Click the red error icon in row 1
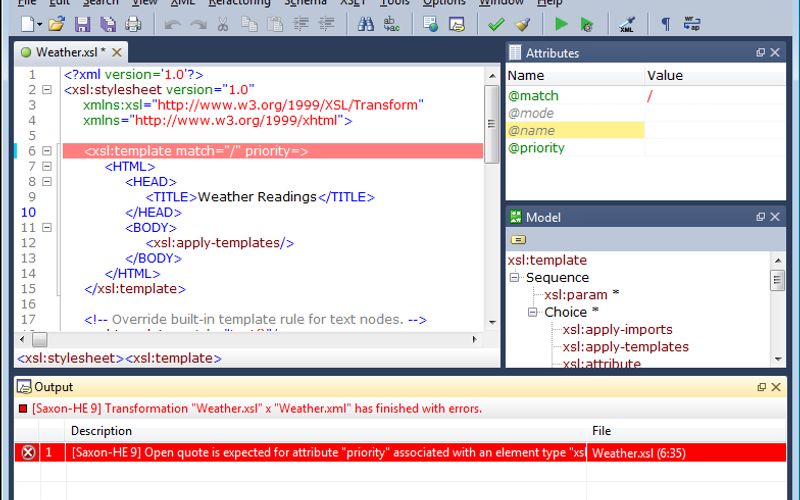800x500 pixels. pyautogui.click(x=28, y=453)
